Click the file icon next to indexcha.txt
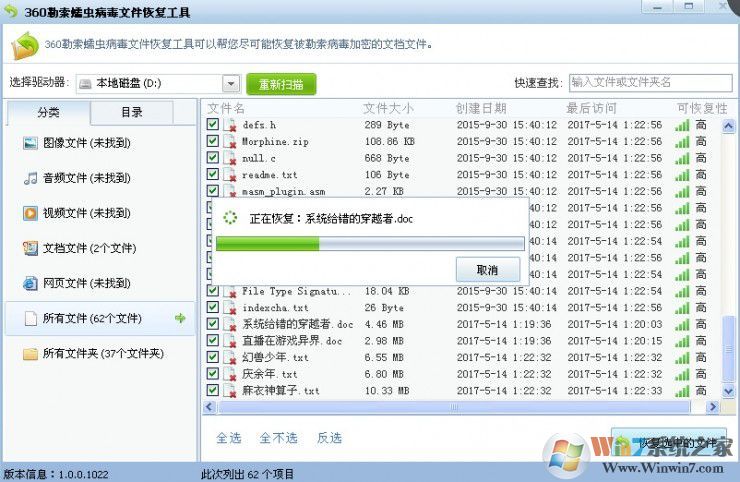The image size is (740, 482). 230,308
